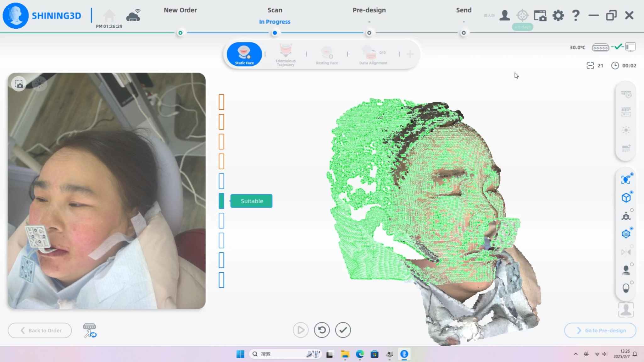Click Back to Order button
The image size is (644, 362).
(40, 331)
